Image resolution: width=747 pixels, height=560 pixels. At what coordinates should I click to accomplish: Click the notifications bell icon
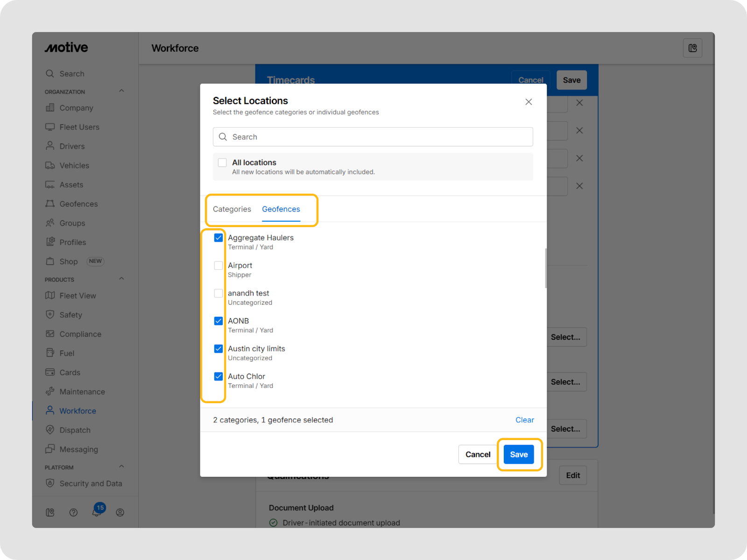97,512
